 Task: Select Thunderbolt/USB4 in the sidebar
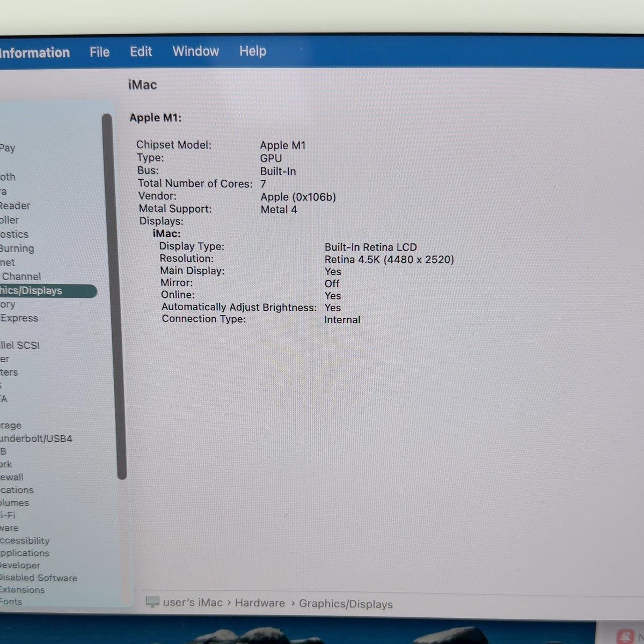(36, 438)
